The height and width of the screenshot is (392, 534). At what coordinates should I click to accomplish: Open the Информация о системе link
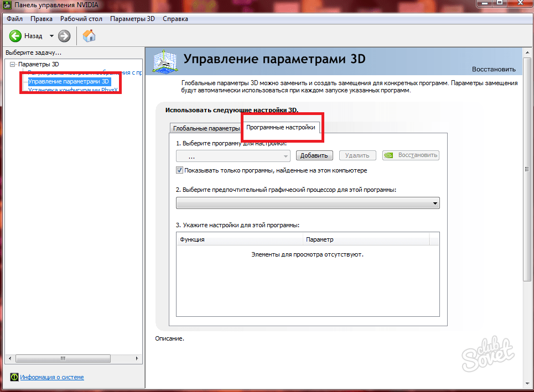(x=52, y=377)
